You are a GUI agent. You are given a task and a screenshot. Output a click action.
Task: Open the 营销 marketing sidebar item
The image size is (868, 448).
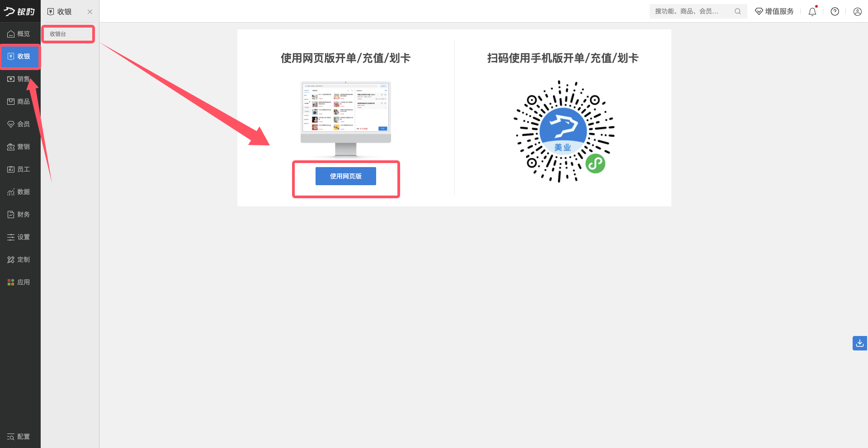pyautogui.click(x=19, y=147)
